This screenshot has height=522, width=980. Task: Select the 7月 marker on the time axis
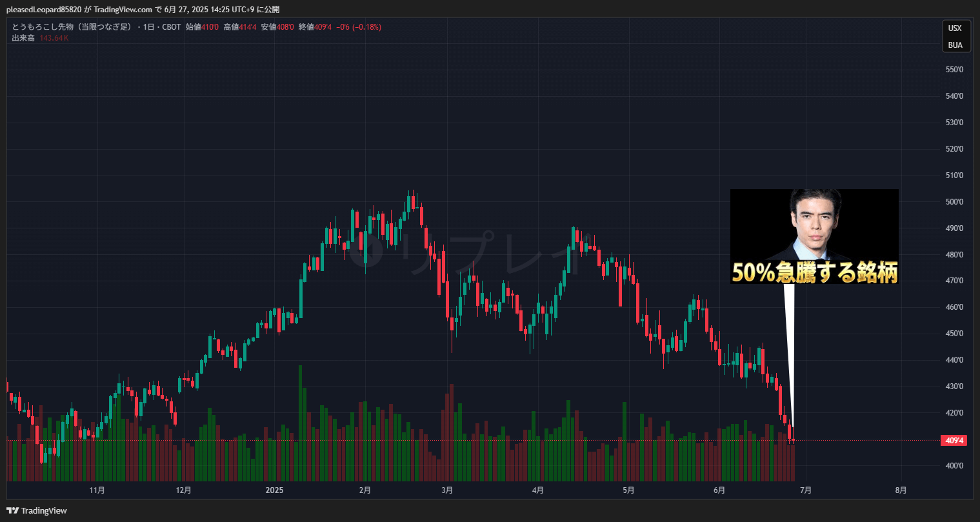[x=805, y=490]
